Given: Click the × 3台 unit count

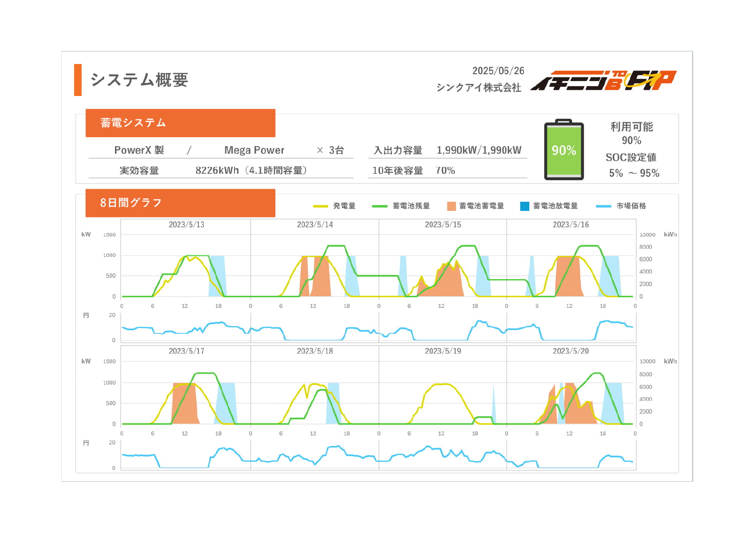Looking at the screenshot, I should pos(330,150).
